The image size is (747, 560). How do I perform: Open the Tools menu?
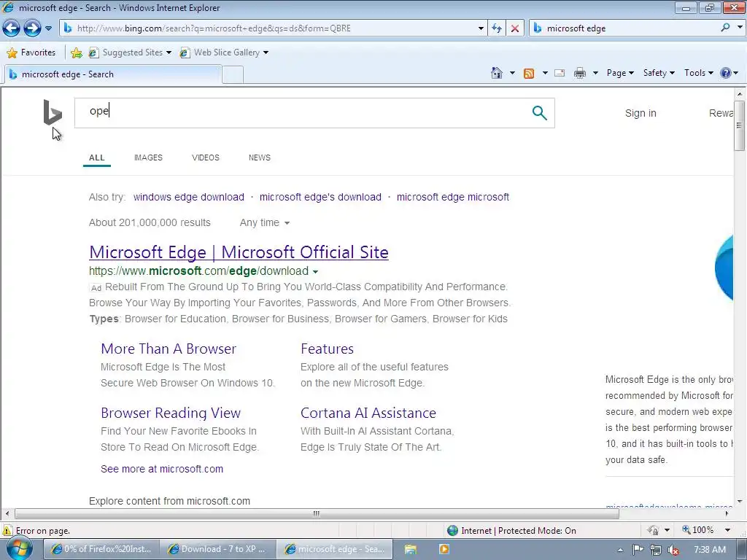698,73
